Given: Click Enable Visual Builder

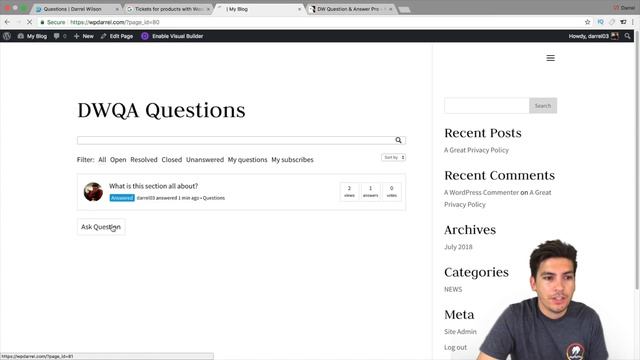Looking at the screenshot, I should tap(172, 36).
